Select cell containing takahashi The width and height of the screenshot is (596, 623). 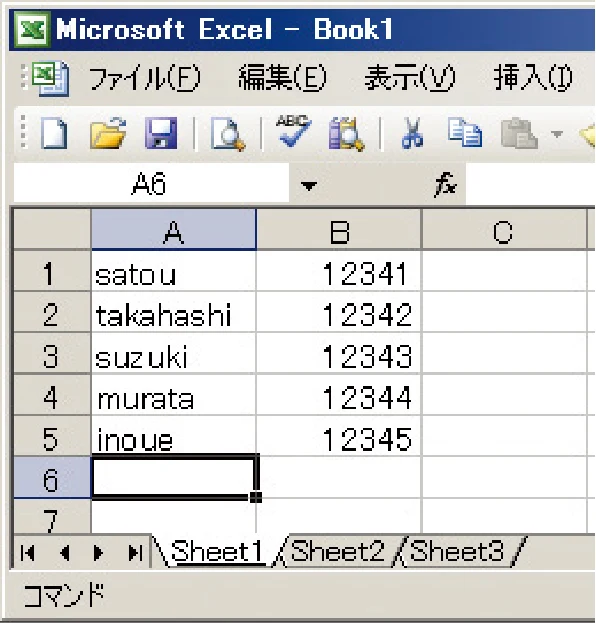[174, 313]
